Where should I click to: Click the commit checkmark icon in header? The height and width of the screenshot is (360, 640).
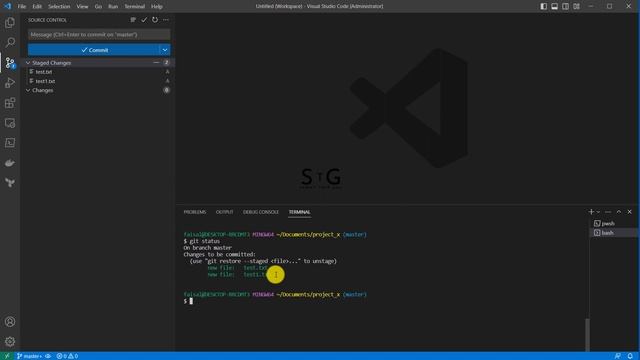click(x=144, y=20)
